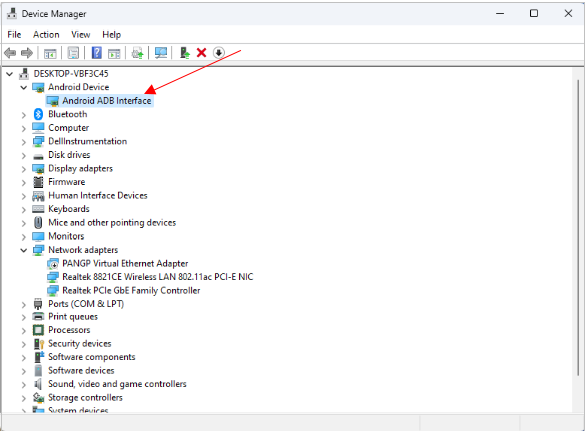Expand the Ports (COM & LPT) category

pos(24,304)
